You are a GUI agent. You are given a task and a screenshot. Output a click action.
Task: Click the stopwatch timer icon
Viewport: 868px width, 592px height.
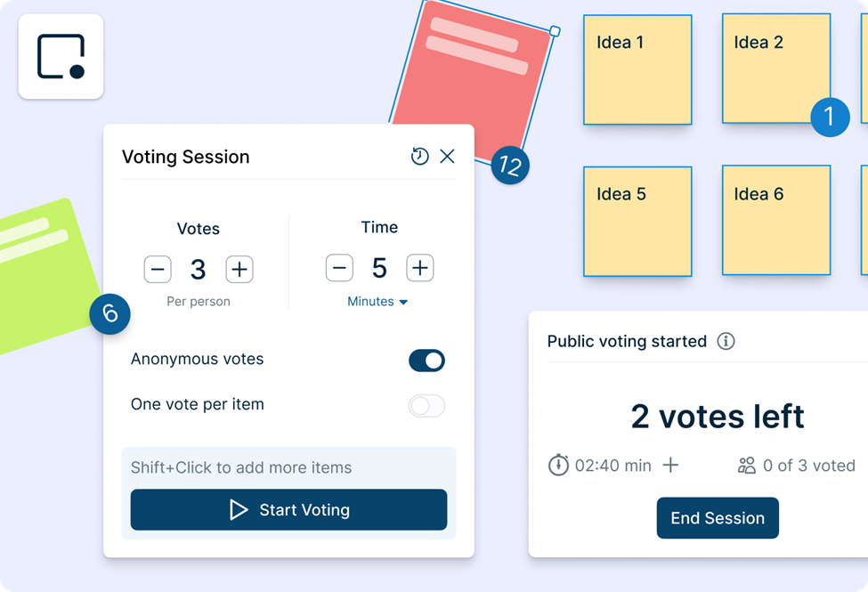tap(558, 465)
